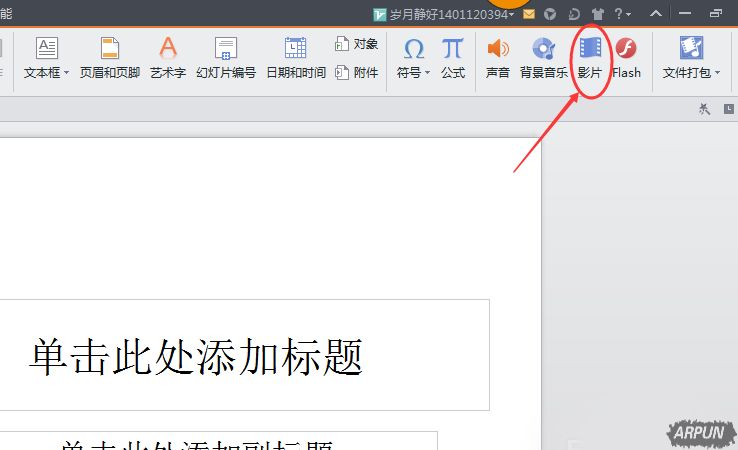Open the user account 岁月静好 dropdown

[x=444, y=14]
